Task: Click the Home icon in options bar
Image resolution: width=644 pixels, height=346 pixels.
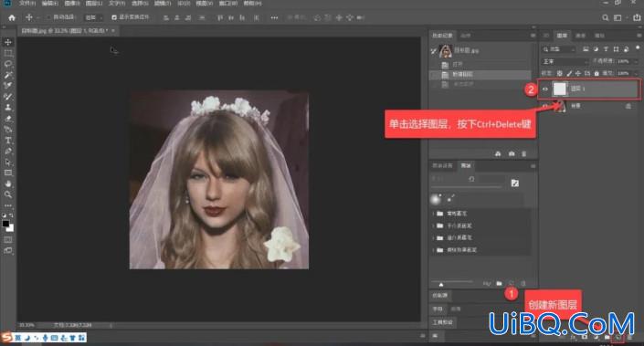Action: [x=12, y=17]
